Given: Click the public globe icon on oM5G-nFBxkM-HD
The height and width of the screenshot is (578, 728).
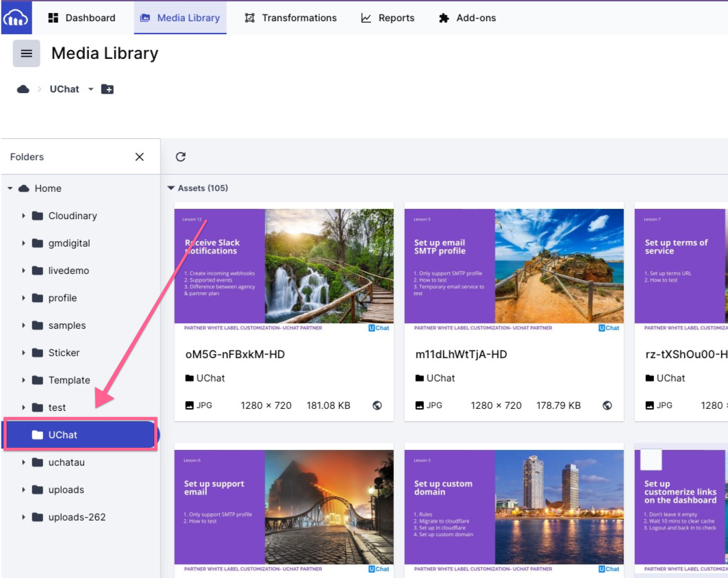Looking at the screenshot, I should (x=377, y=405).
